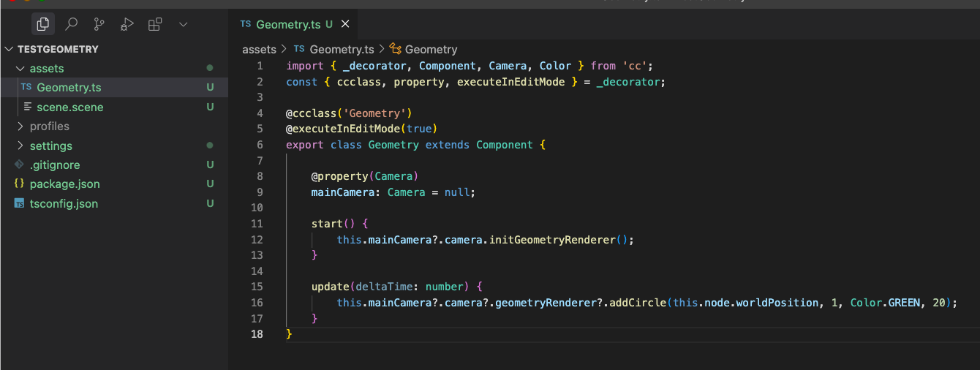
Task: Open the Explorer view icon
Action: (x=43, y=24)
